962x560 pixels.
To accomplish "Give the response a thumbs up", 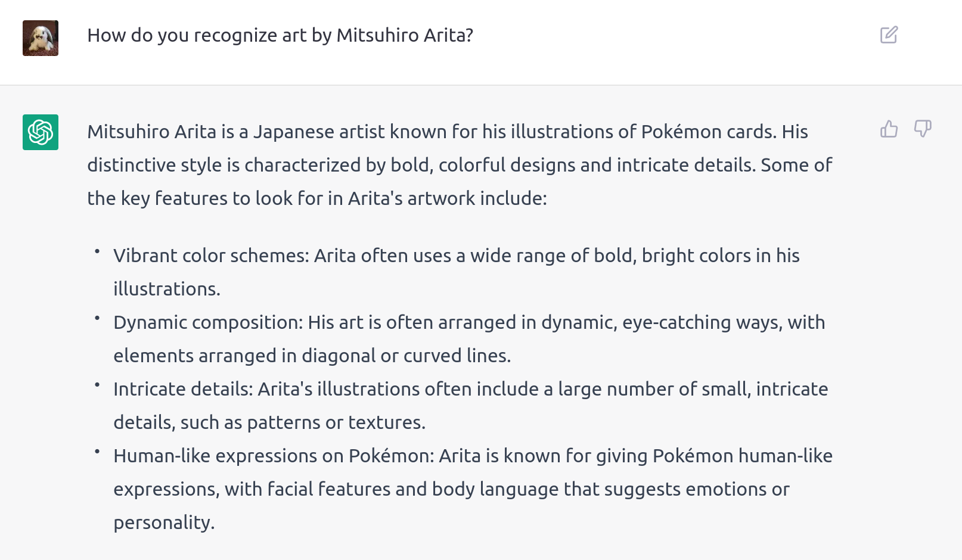I will [x=889, y=129].
